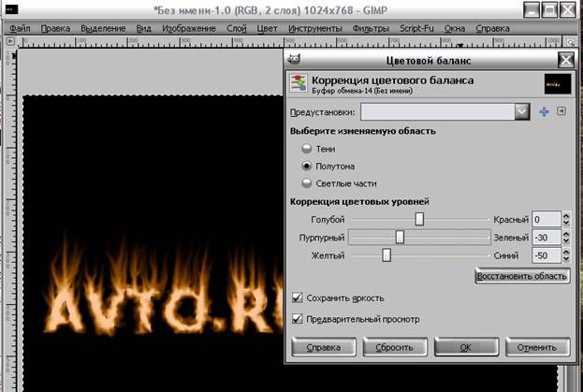Open the Script-Fu menu
This screenshot has height=392, width=583.
coord(416,28)
